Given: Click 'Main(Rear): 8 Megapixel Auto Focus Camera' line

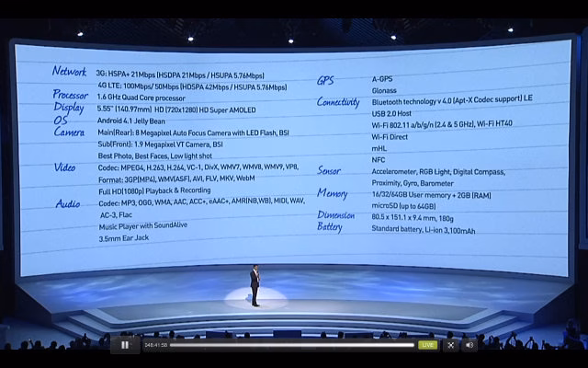Looking at the screenshot, I should coord(193,132).
